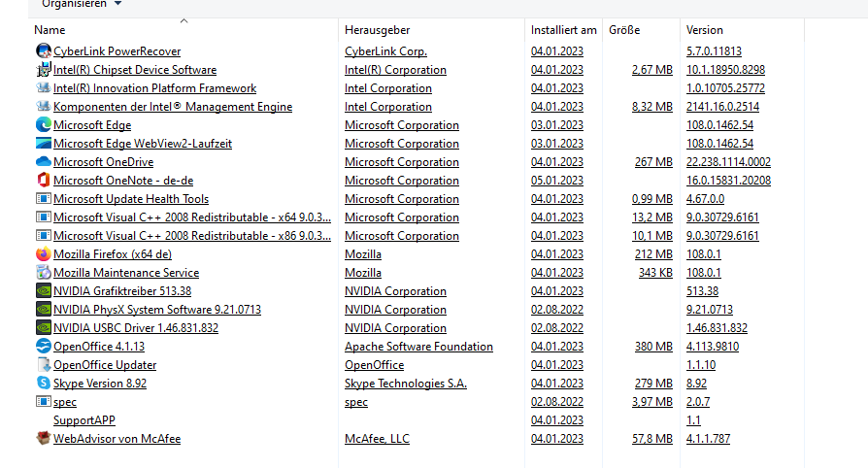The image size is (868, 468).
Task: Select Intel(R) Chipset Device Software entry
Action: pos(135,70)
